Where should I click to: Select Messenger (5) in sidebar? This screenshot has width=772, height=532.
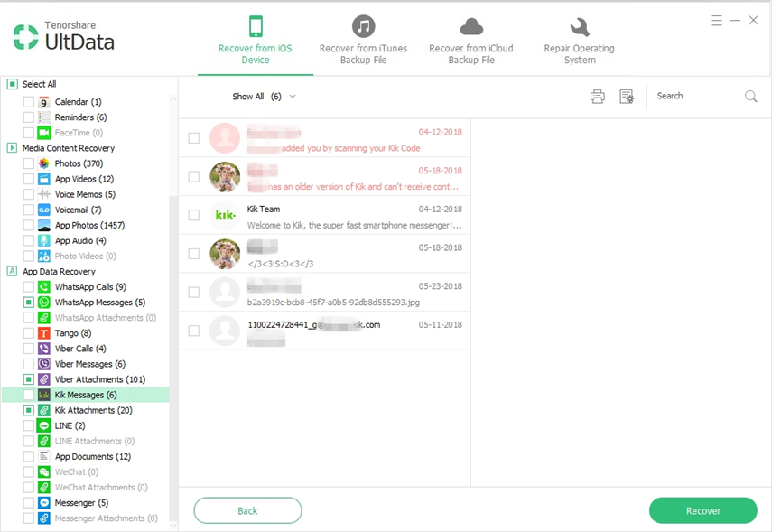[x=81, y=502]
